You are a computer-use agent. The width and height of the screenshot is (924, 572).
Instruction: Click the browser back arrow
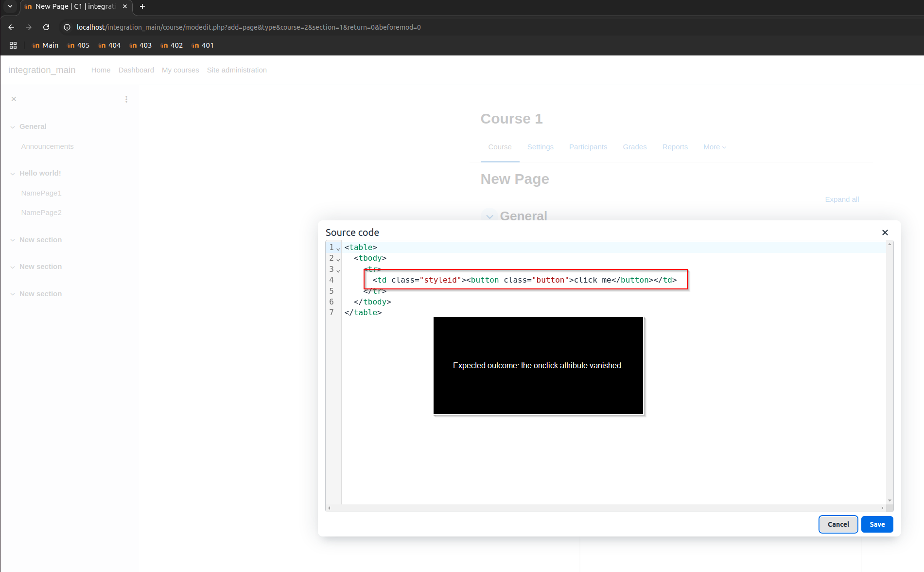pyautogui.click(x=11, y=27)
